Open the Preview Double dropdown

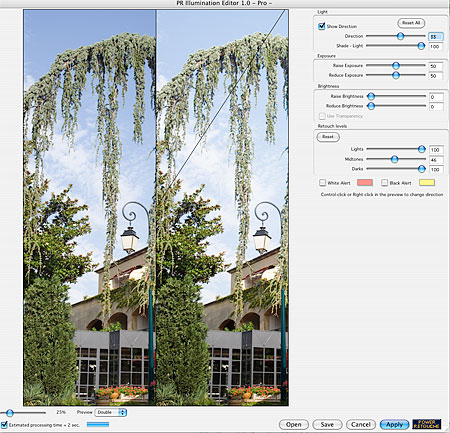click(111, 412)
